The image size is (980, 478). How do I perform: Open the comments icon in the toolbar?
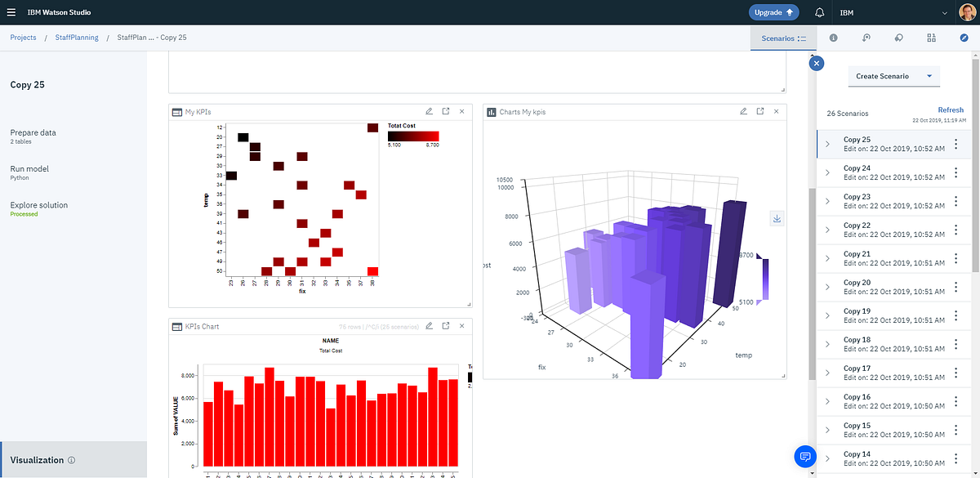[x=898, y=38]
